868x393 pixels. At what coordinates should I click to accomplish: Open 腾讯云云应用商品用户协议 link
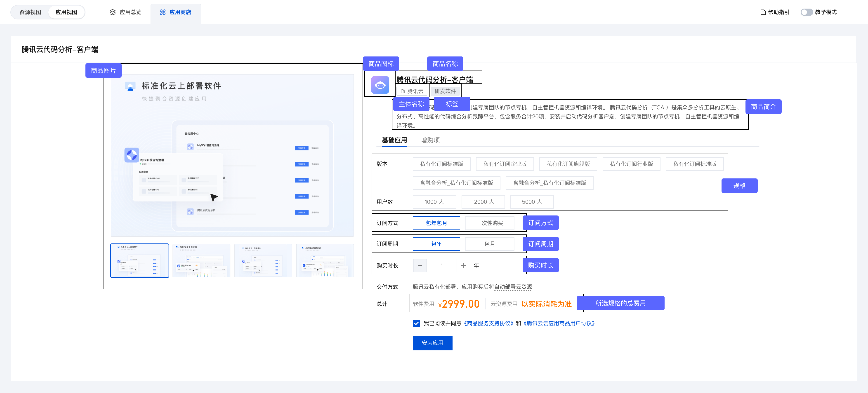(559, 323)
